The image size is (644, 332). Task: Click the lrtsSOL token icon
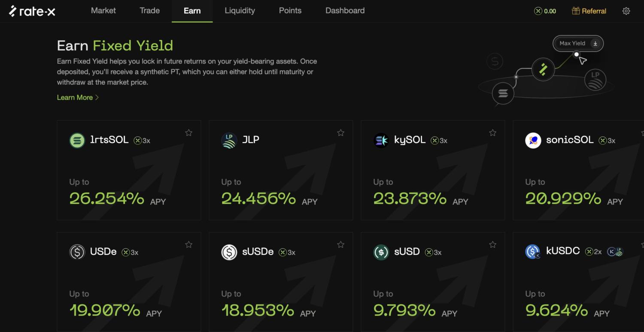pyautogui.click(x=77, y=140)
